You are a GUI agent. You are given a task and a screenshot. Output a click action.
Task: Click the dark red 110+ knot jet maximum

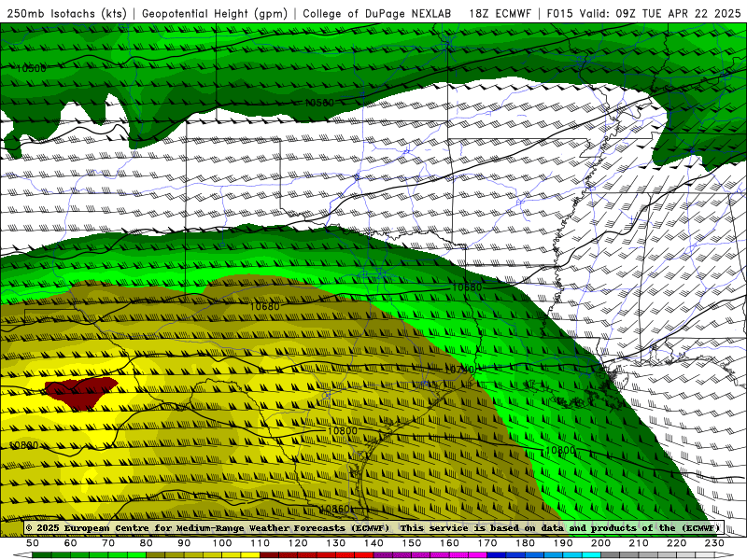click(x=81, y=393)
